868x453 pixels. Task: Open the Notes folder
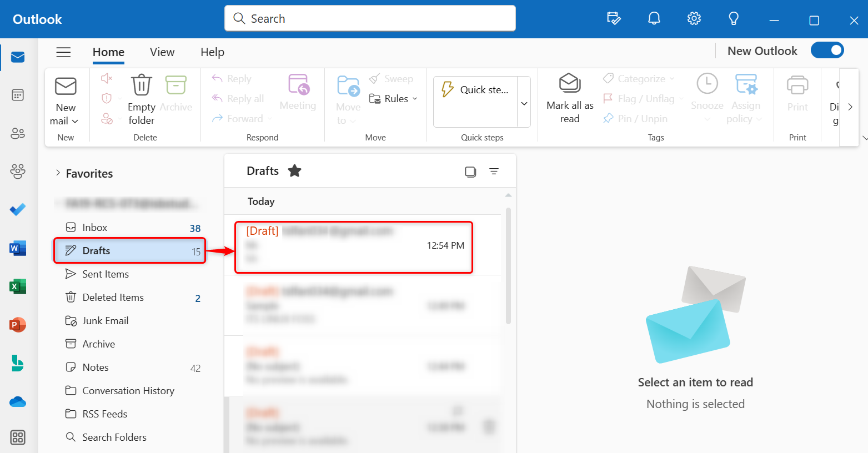pos(130,368)
